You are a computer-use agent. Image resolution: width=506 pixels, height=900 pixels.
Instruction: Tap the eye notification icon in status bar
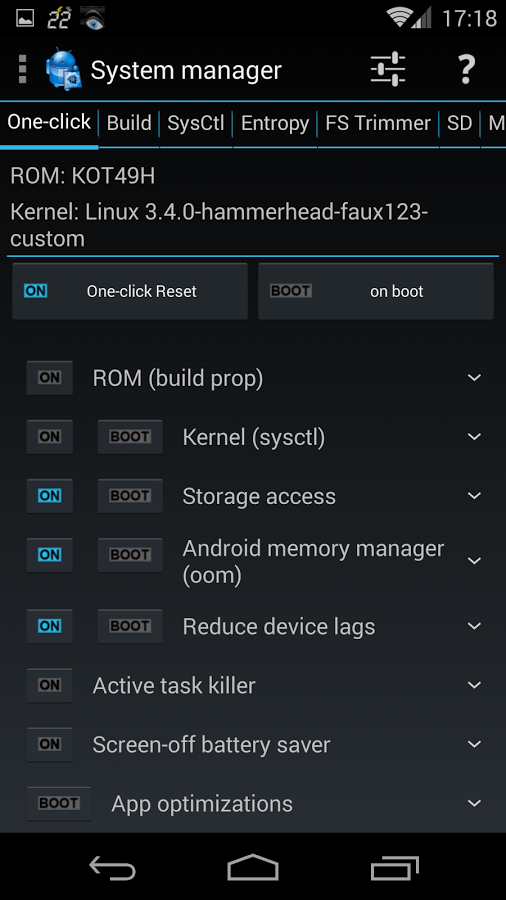[x=92, y=18]
